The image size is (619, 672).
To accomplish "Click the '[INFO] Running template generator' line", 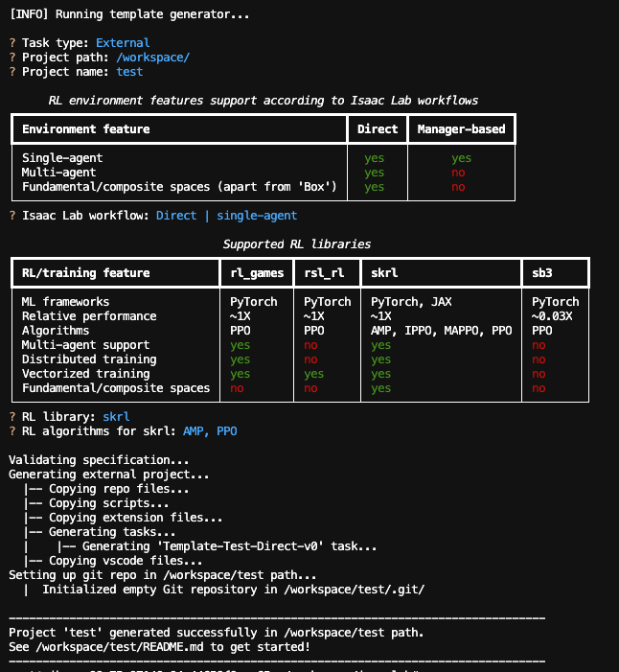I will click(129, 14).
